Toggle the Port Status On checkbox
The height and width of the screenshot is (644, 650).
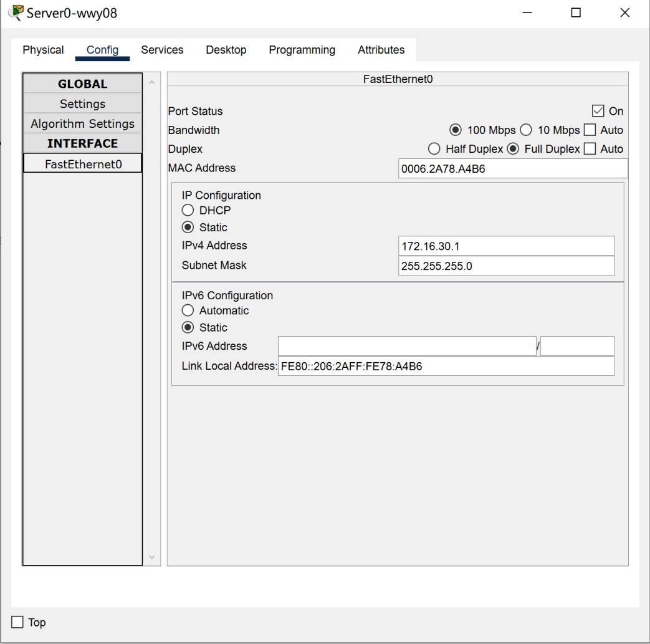coord(598,111)
